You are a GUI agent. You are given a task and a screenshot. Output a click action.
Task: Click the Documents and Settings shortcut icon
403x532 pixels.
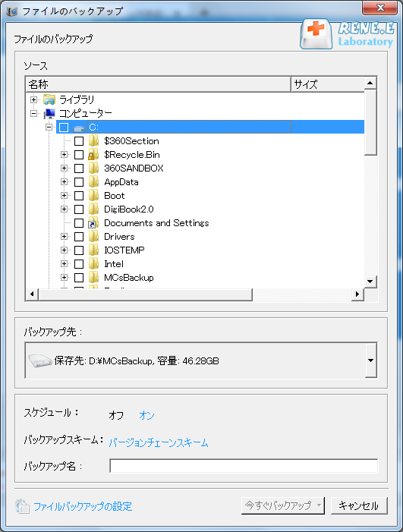93,223
